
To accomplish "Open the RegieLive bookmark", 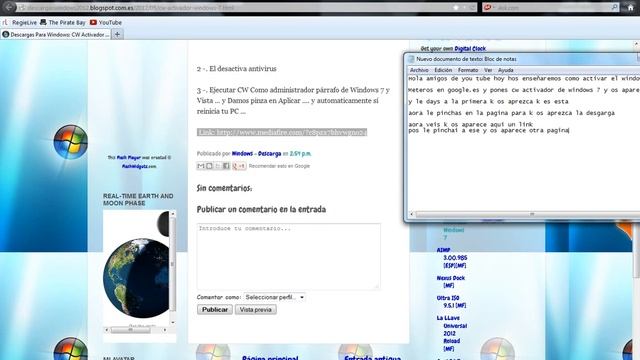I will coord(20,22).
